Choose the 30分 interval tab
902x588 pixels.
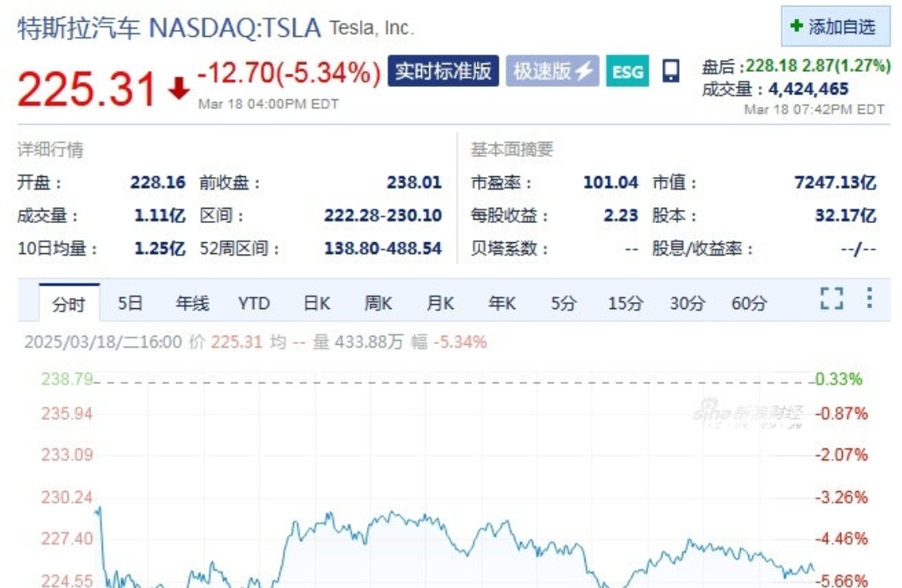tap(687, 302)
